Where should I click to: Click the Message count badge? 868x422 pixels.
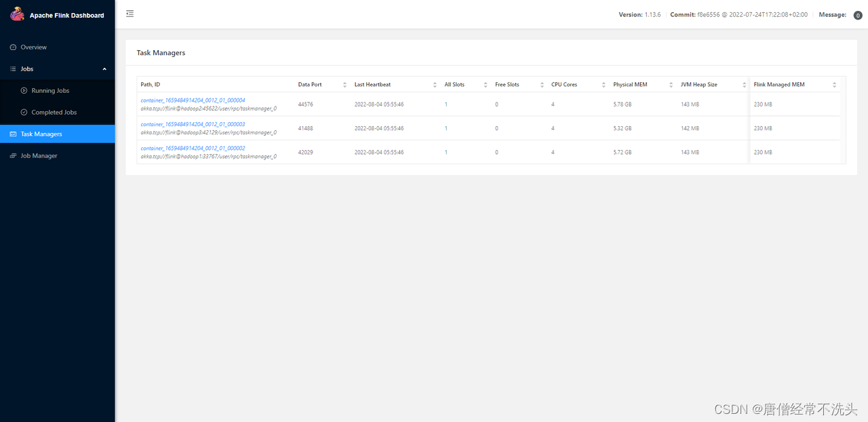[x=858, y=16]
